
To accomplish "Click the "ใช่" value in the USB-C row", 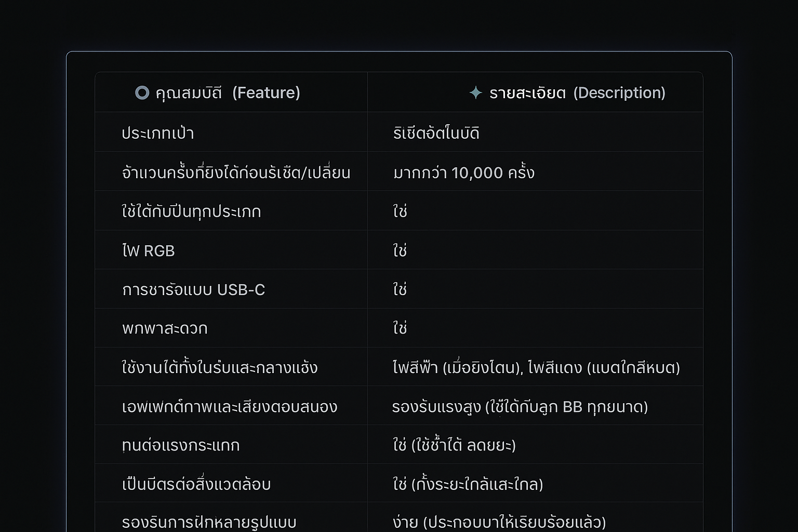I will 400,289.
